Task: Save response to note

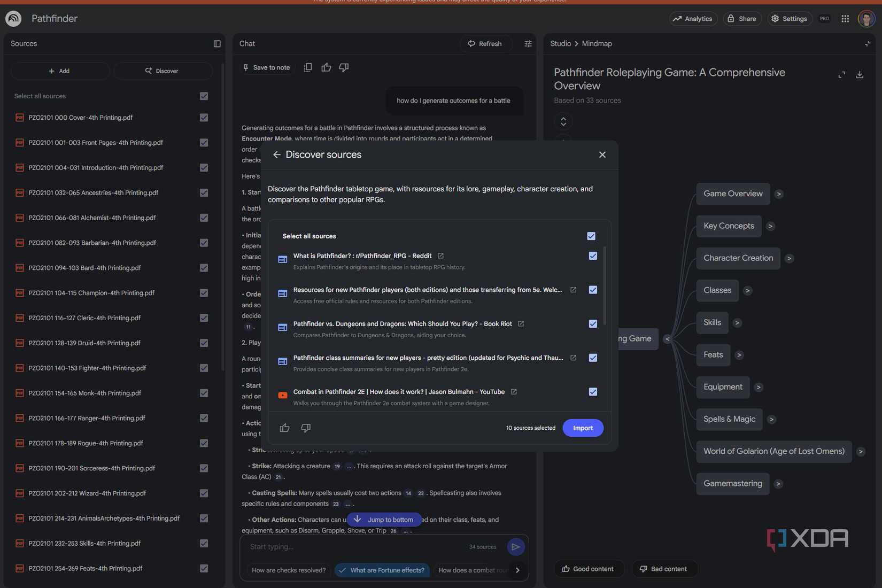Action: pos(266,67)
